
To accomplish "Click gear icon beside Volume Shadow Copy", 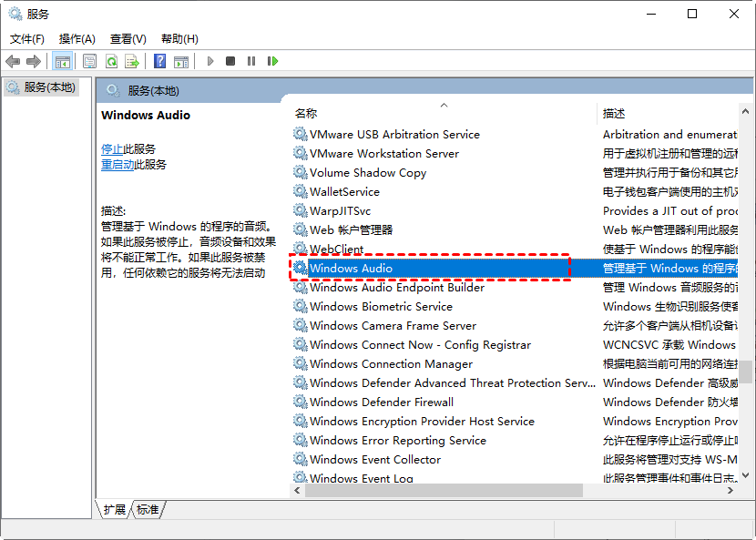I will (301, 172).
